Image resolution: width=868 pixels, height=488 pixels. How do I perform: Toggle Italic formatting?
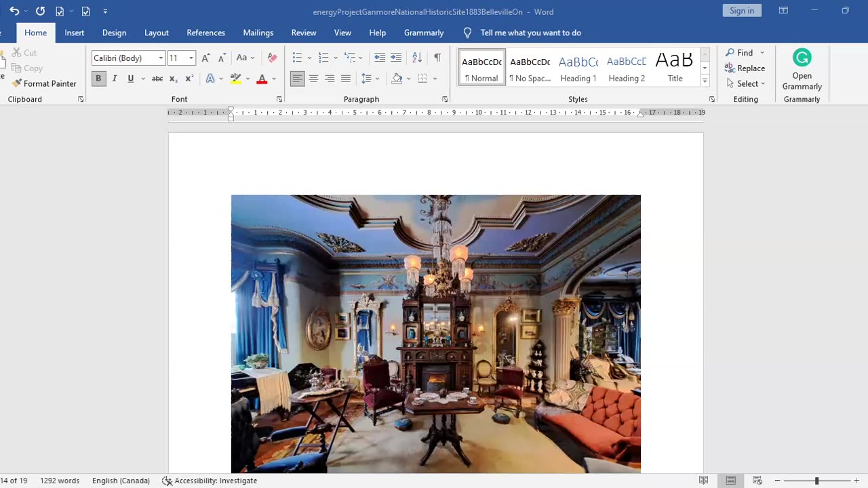[115, 79]
